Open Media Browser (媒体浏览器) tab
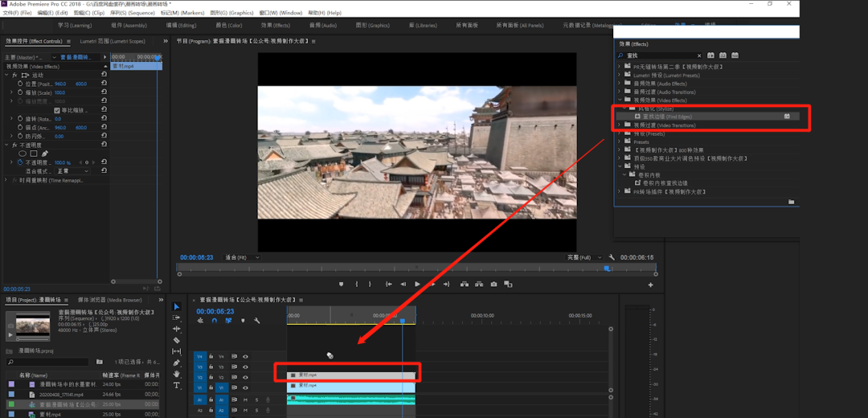This screenshot has height=418, width=868. [109, 300]
